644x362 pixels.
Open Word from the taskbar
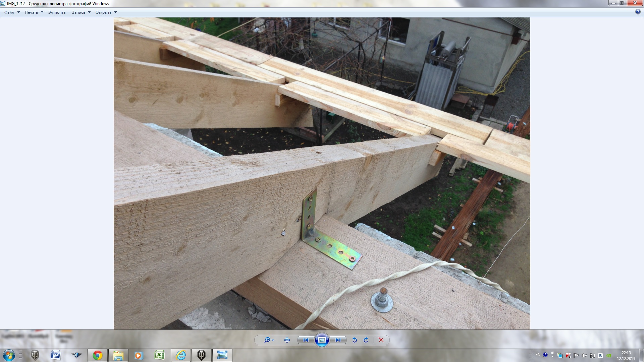pos(56,355)
